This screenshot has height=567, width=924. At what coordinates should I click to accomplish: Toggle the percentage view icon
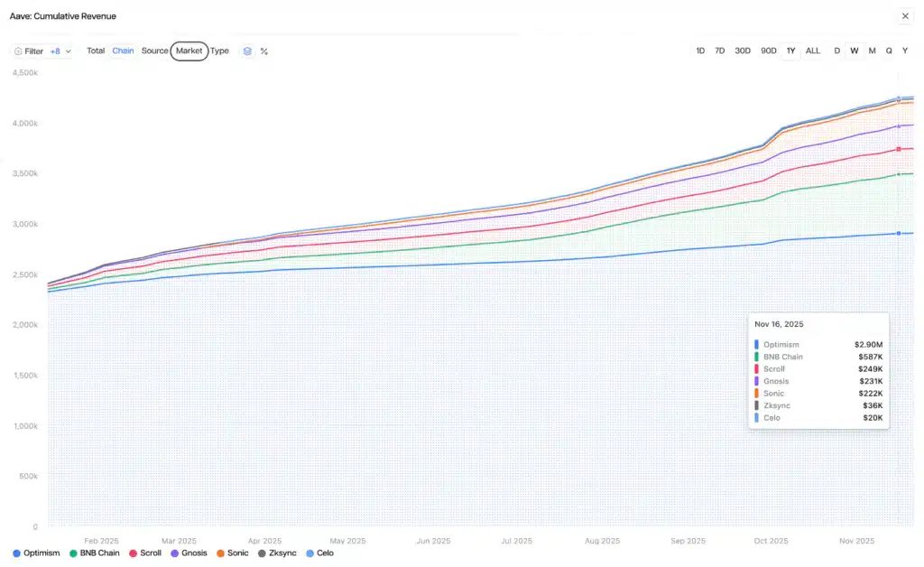(264, 51)
